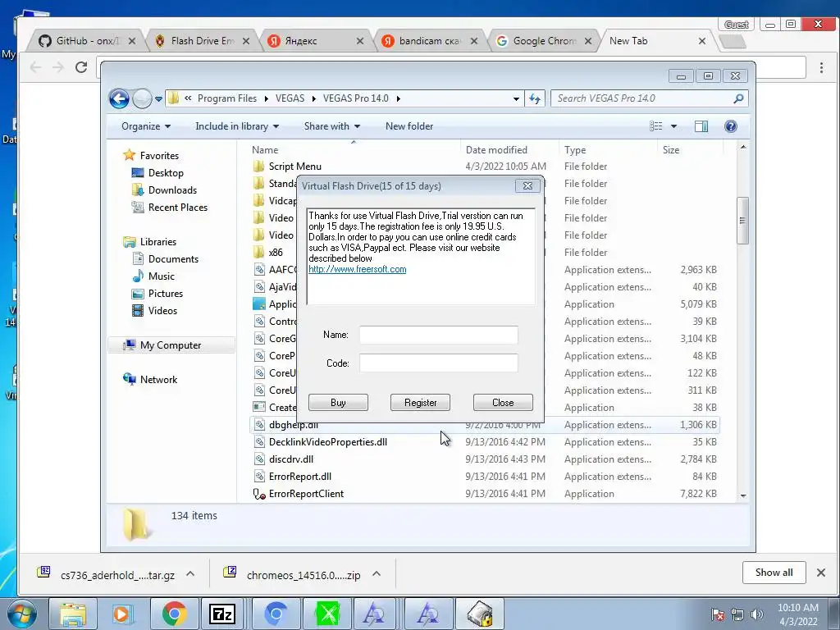Viewport: 840px width, 630px height.
Task: Refresh the VEGAS Pro 14.0 folder view
Action: tap(535, 98)
